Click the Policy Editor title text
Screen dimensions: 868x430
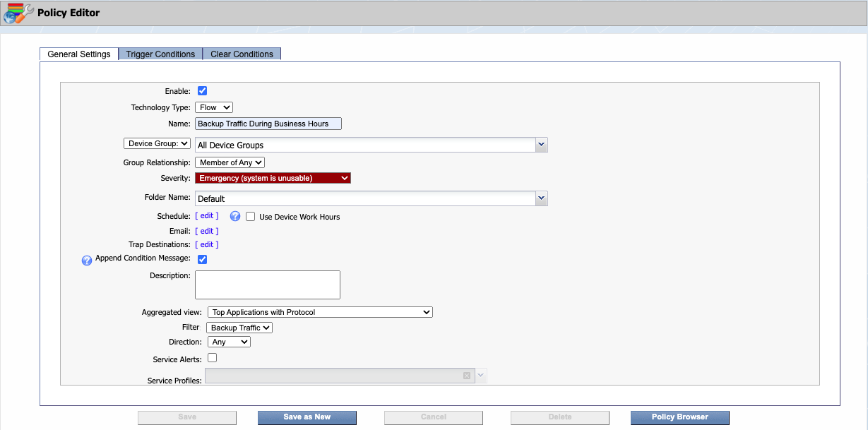[x=69, y=13]
